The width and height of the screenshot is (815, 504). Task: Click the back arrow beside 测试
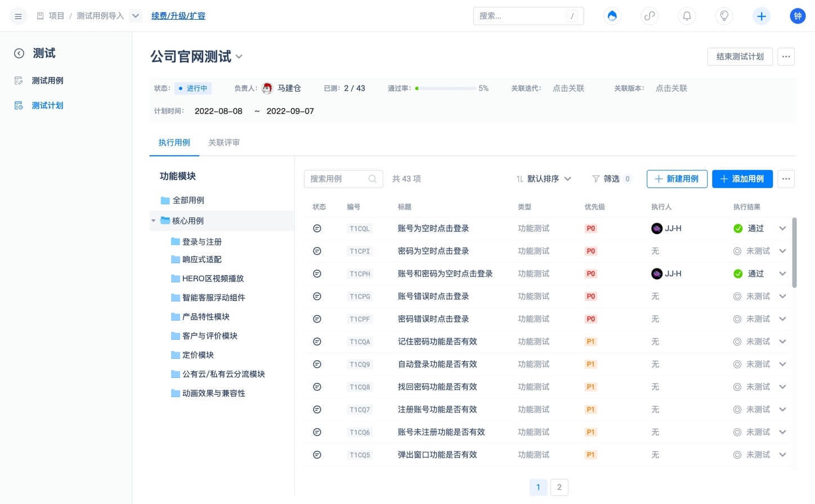pyautogui.click(x=19, y=53)
